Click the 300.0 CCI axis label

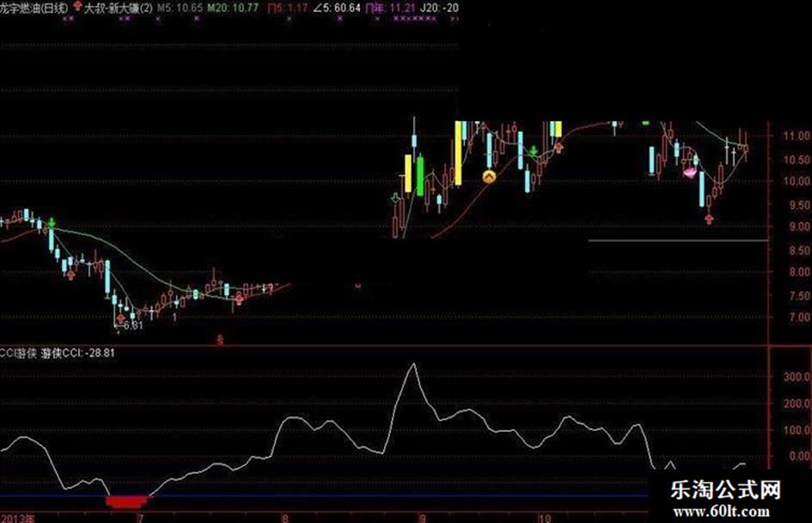pos(797,376)
